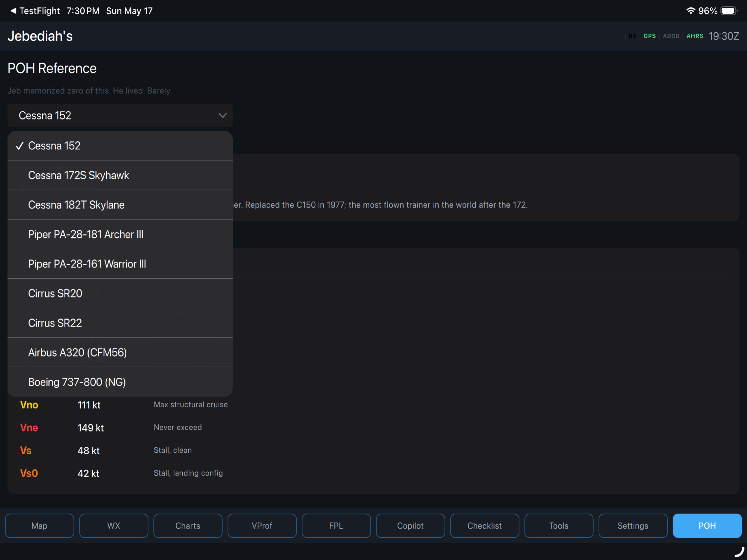
Task: Select the active POH tab
Action: pos(707,526)
